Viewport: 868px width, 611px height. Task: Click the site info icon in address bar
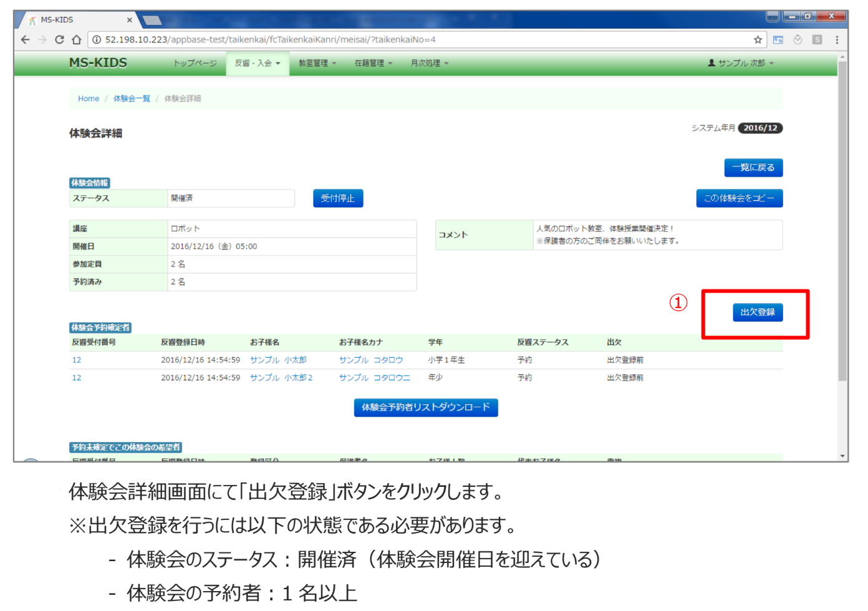click(97, 40)
